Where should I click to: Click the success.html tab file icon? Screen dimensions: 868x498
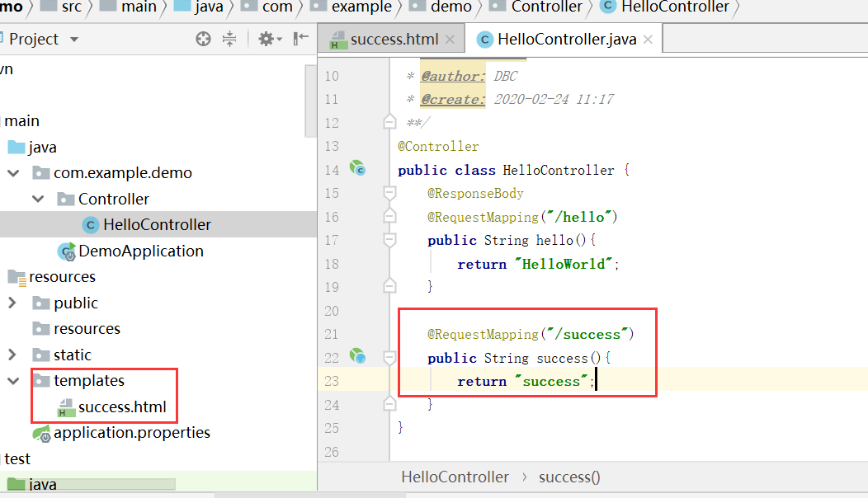click(x=337, y=40)
